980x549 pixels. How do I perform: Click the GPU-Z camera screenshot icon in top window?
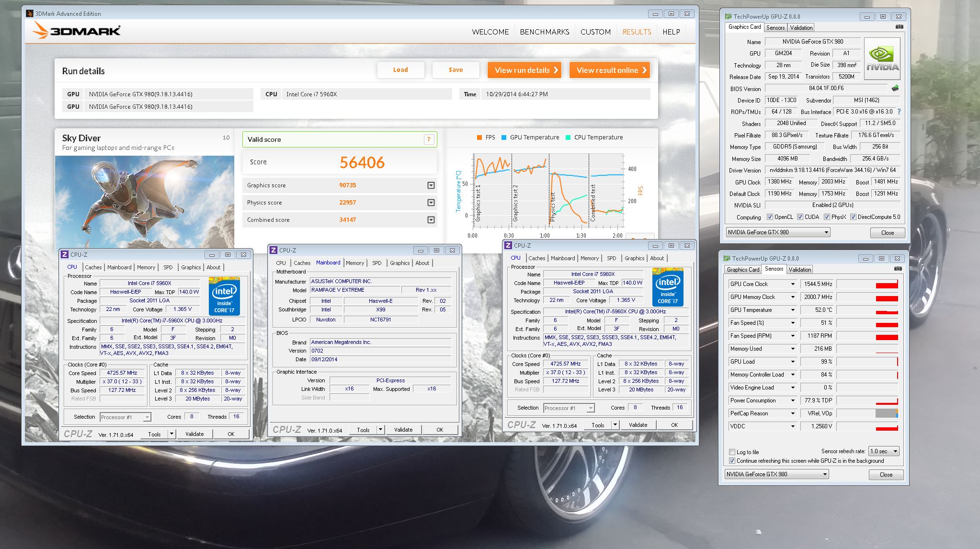899,27
